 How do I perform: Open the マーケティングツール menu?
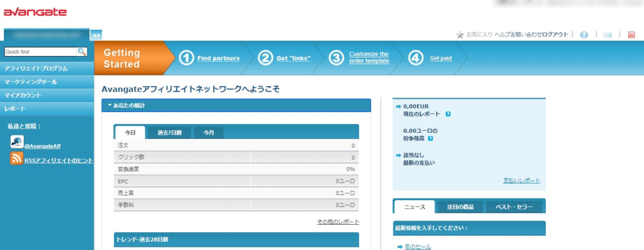point(47,82)
